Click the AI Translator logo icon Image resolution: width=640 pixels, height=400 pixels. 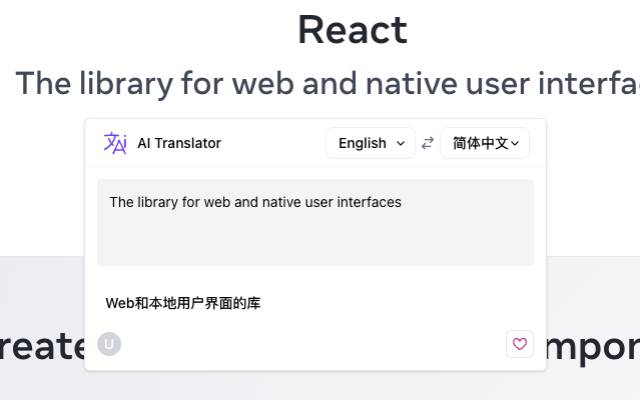115,143
